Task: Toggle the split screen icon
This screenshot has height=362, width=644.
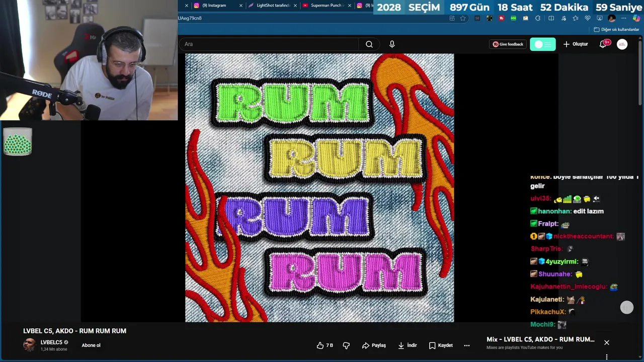Action: [551, 18]
